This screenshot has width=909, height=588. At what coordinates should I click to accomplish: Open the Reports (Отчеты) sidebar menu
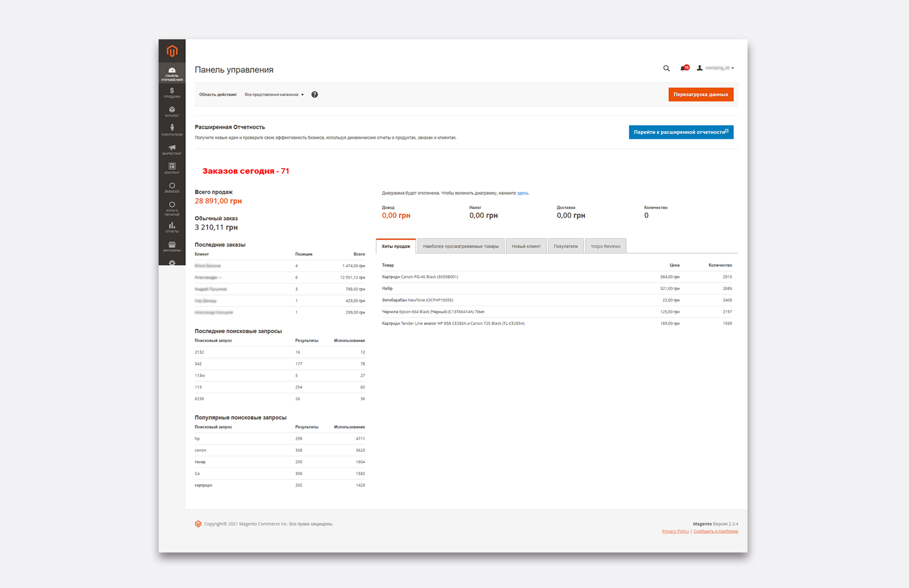[x=172, y=228]
